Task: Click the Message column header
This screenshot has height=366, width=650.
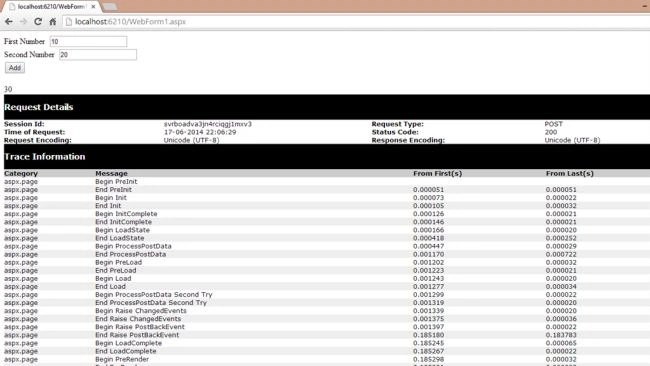Action: click(x=112, y=173)
